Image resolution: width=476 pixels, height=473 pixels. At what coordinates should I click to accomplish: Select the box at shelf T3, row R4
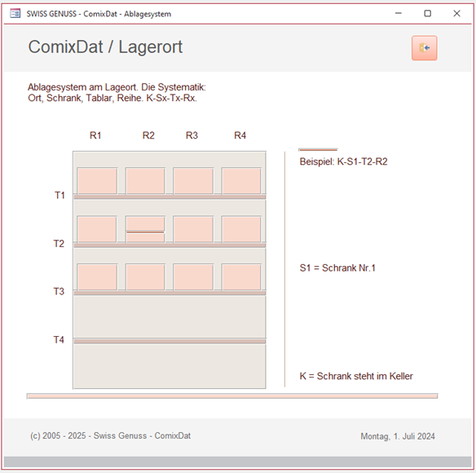(x=241, y=277)
